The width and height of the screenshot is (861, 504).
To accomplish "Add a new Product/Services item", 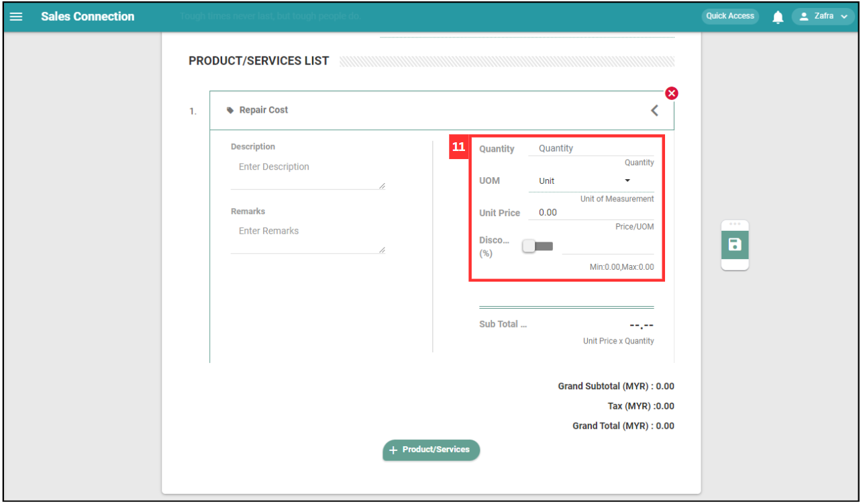I will pyautogui.click(x=432, y=450).
